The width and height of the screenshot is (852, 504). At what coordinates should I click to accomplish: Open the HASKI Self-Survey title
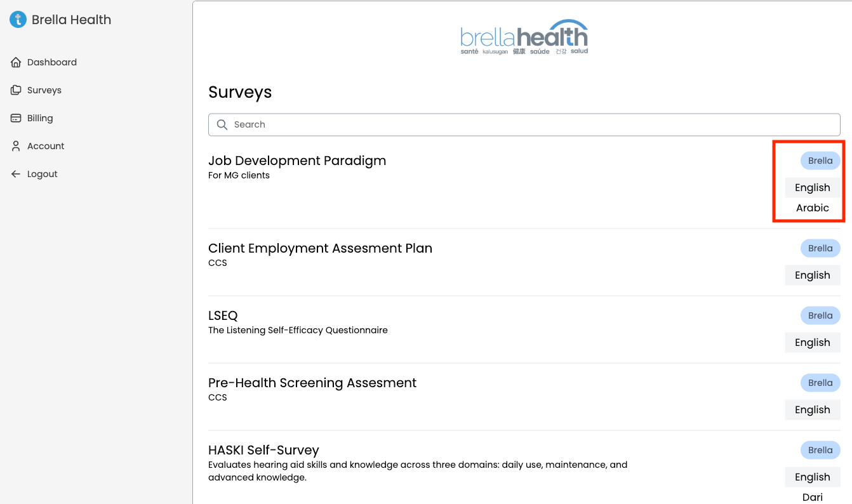(263, 450)
